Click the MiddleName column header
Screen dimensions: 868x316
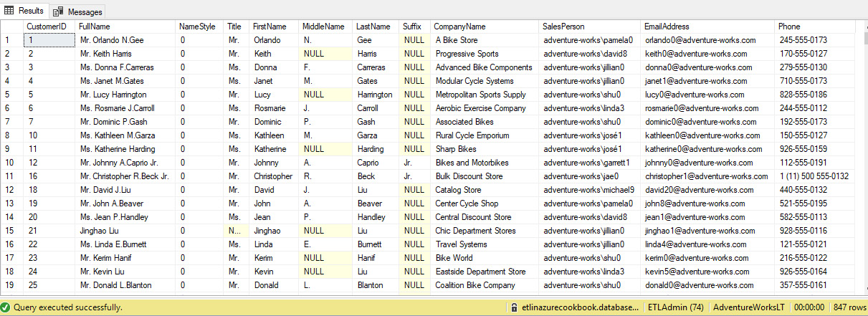coord(326,27)
